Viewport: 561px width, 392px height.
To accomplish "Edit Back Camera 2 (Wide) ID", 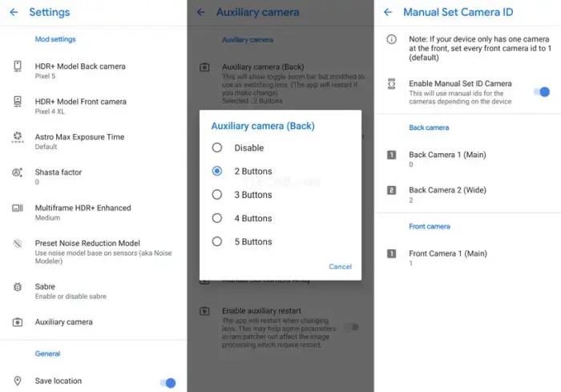I will click(x=467, y=194).
